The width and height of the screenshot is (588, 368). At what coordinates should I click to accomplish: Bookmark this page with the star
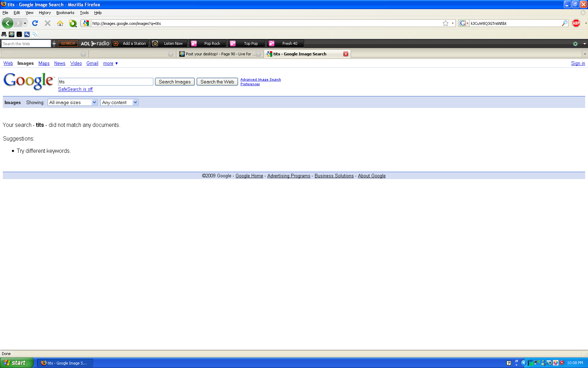point(446,23)
